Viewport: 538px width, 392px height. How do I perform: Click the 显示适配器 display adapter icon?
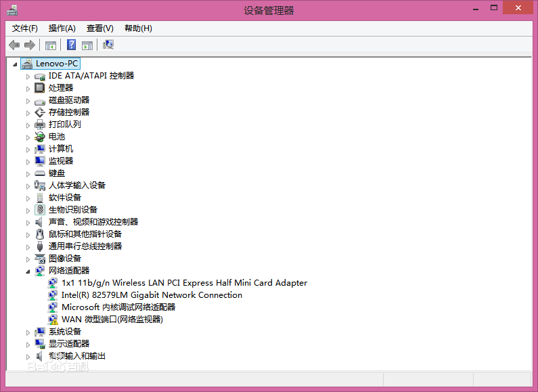(x=40, y=344)
